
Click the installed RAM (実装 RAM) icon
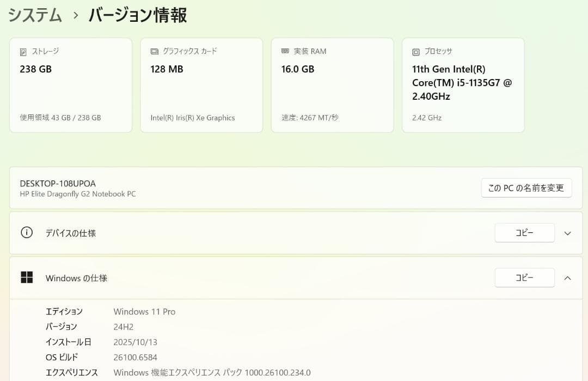click(x=285, y=51)
